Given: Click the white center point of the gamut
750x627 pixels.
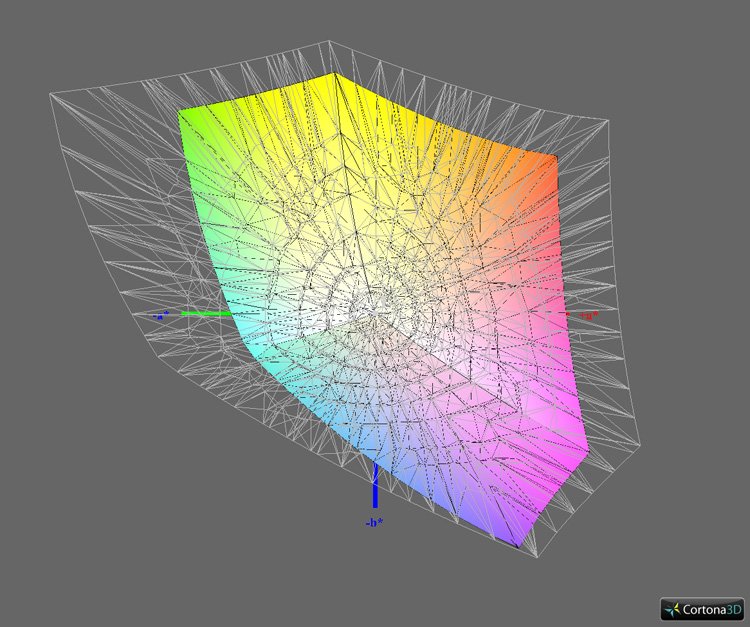Looking at the screenshot, I should pos(372,312).
